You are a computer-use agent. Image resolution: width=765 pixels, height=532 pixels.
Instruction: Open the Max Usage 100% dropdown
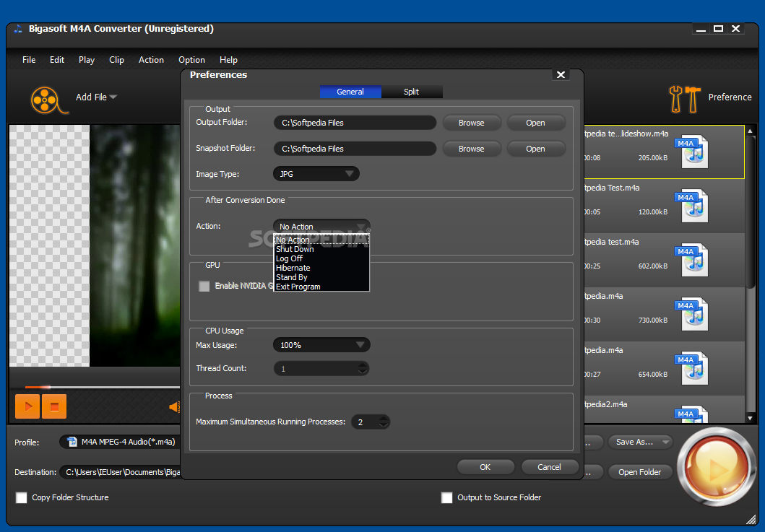321,345
